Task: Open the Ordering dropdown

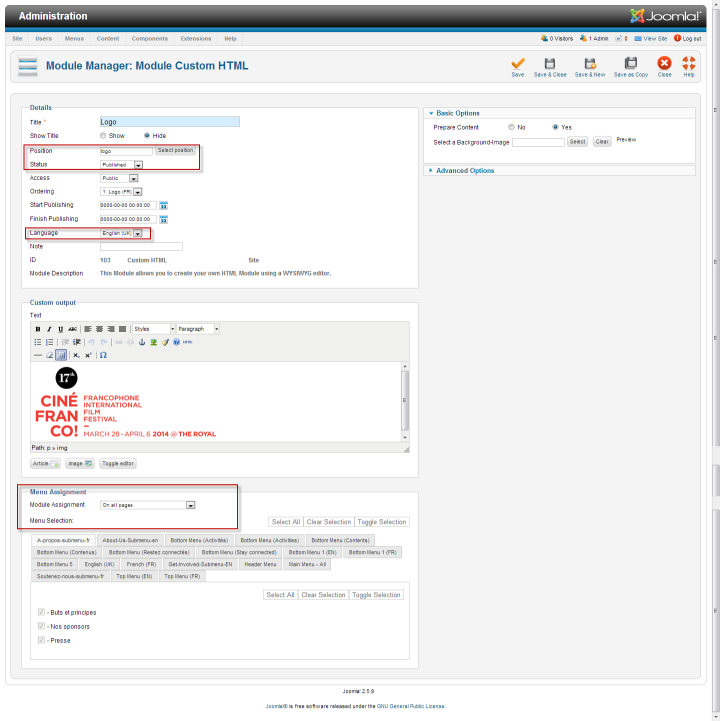Action: pyautogui.click(x=121, y=192)
